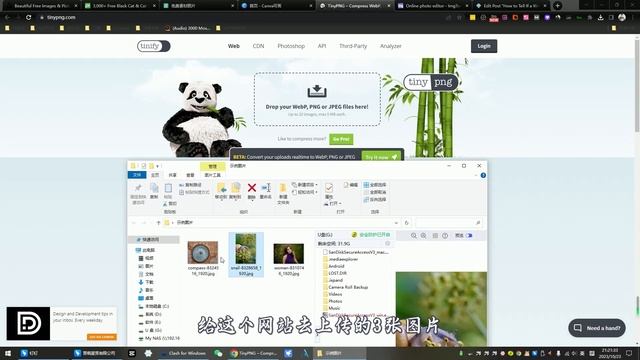
Task: Open Third-Party in TinyPNG navigation
Action: coord(353,46)
